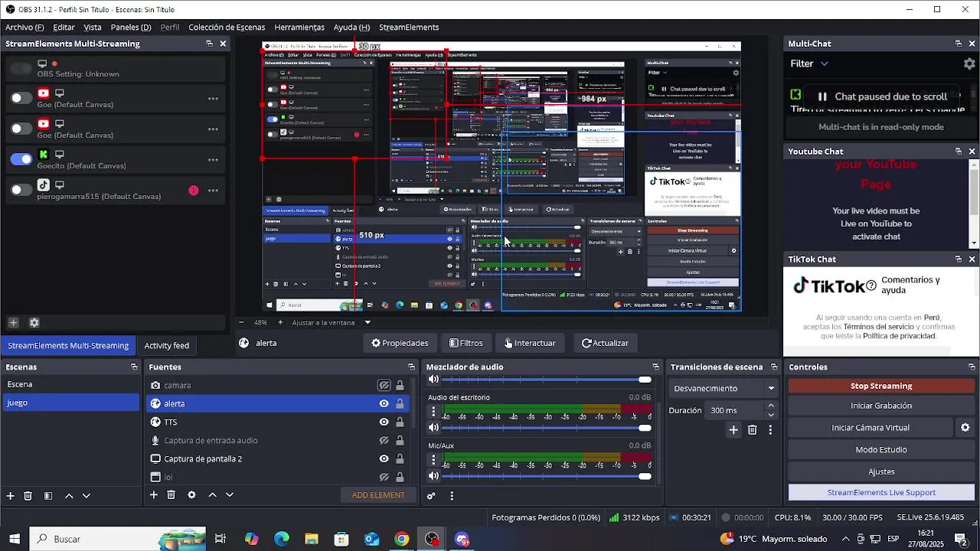Screen dimensions: 980x551
Task: Pop out the Controles dock
Action: click(972, 367)
